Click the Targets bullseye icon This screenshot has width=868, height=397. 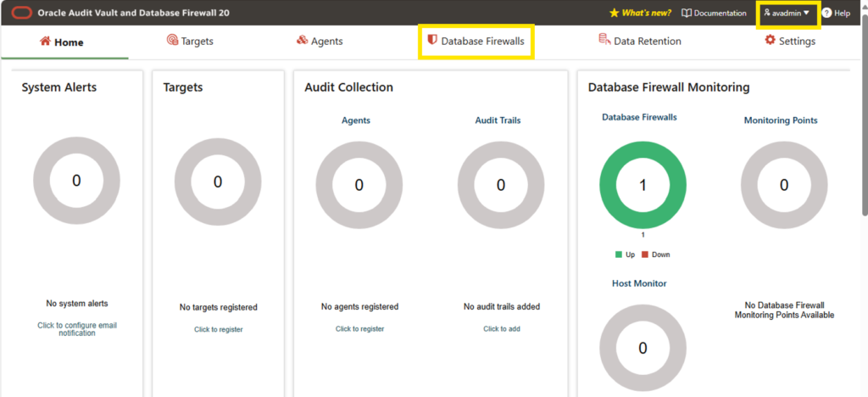pyautogui.click(x=172, y=40)
